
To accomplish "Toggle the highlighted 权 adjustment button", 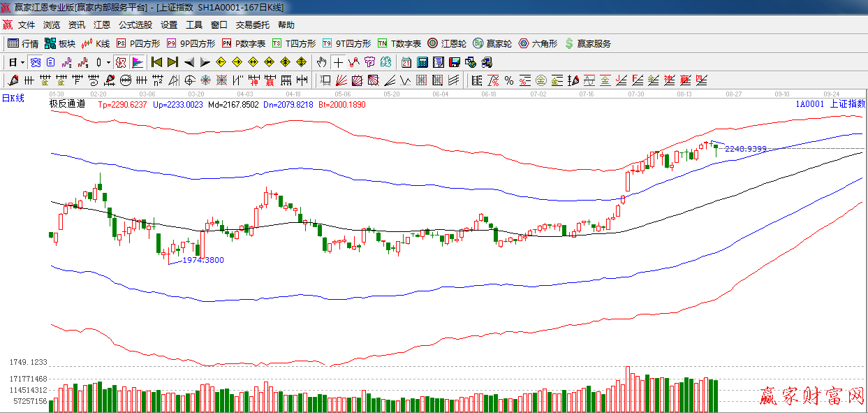I will 121,62.
